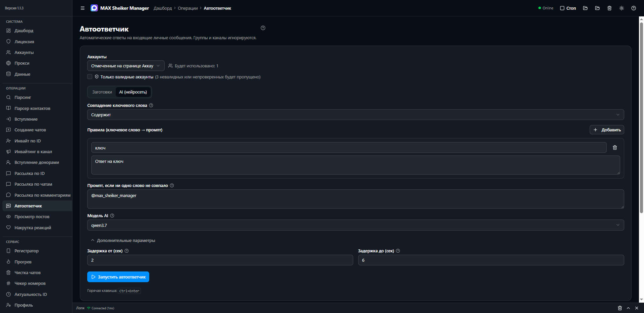Click Операции breadcrumb link
Screen dimensions: 644x313
pos(188,8)
